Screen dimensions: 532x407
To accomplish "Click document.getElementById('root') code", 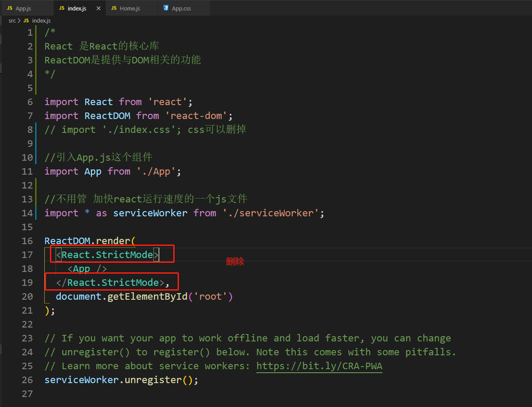I will [145, 297].
